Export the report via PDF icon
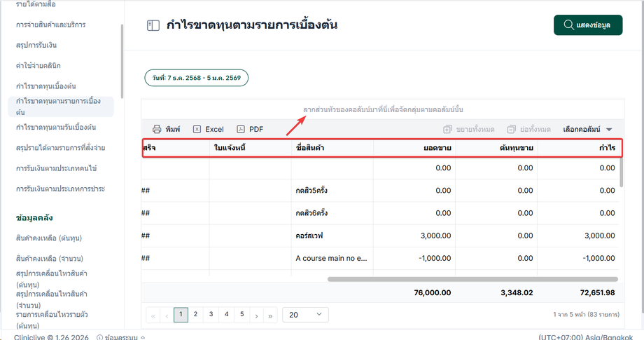This screenshot has width=644, height=340. tap(241, 129)
